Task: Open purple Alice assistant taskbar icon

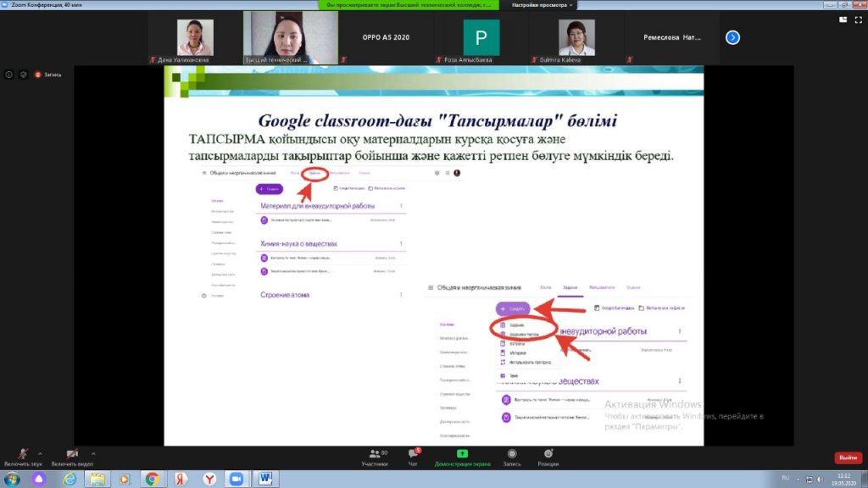Action: click(x=39, y=479)
